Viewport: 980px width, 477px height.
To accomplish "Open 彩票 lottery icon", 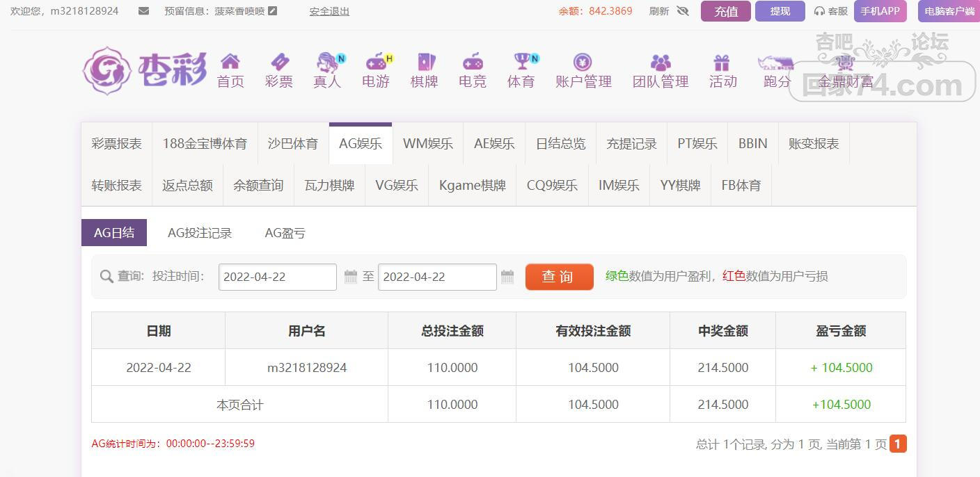I will click(x=279, y=62).
